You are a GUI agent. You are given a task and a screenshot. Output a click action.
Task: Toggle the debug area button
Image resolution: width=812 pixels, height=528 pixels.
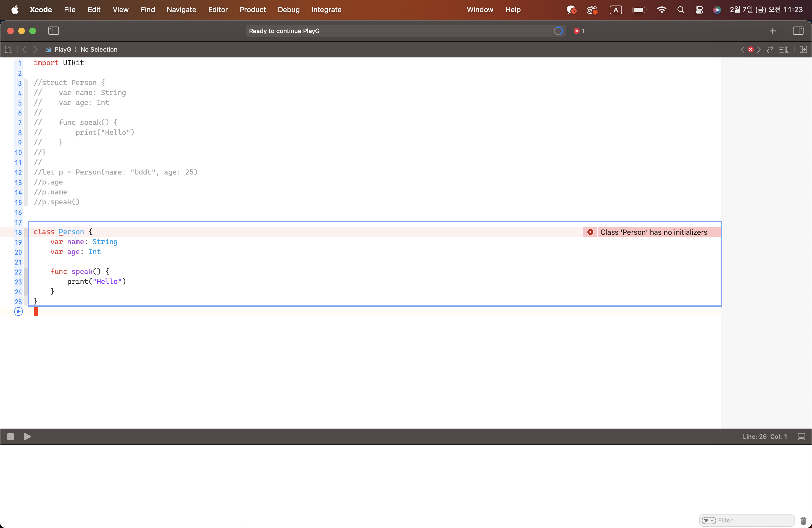802,437
